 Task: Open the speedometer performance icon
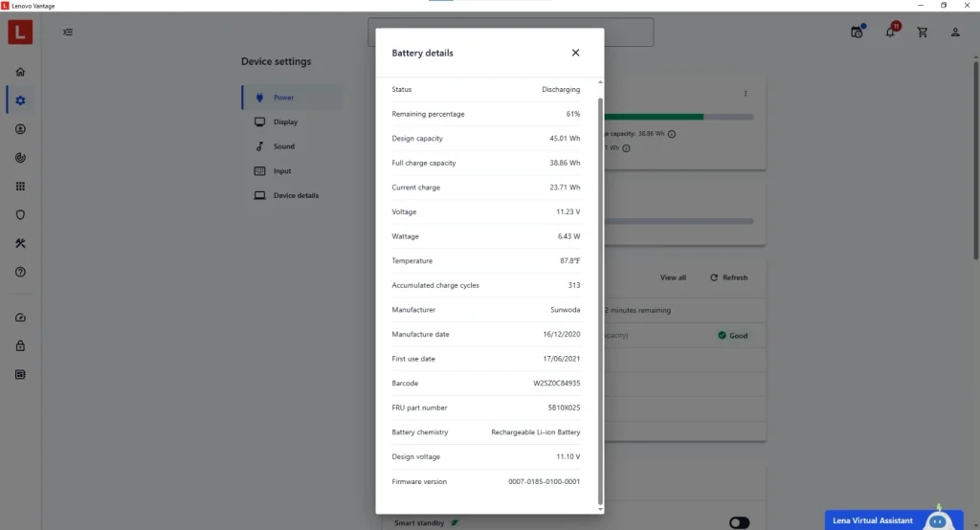click(20, 318)
